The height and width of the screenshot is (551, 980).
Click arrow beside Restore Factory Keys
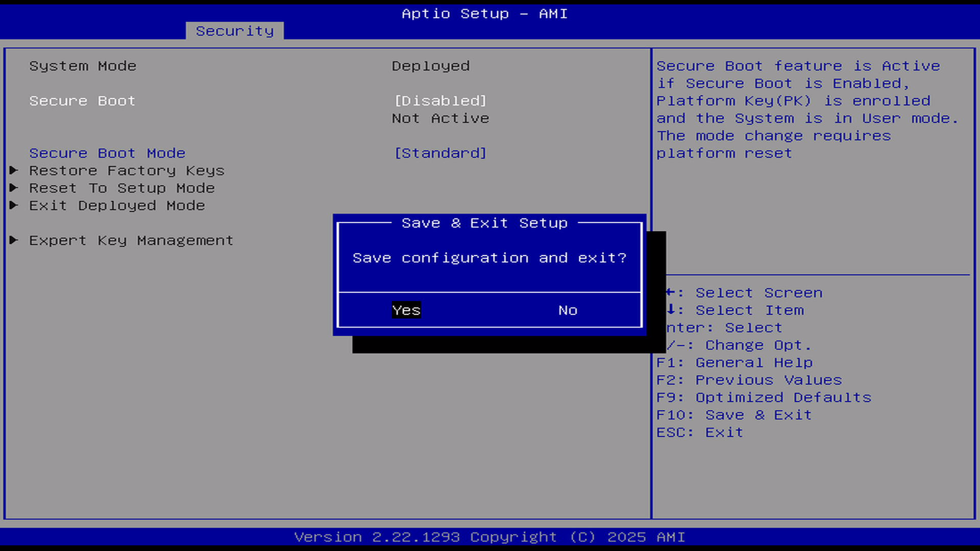tap(14, 170)
